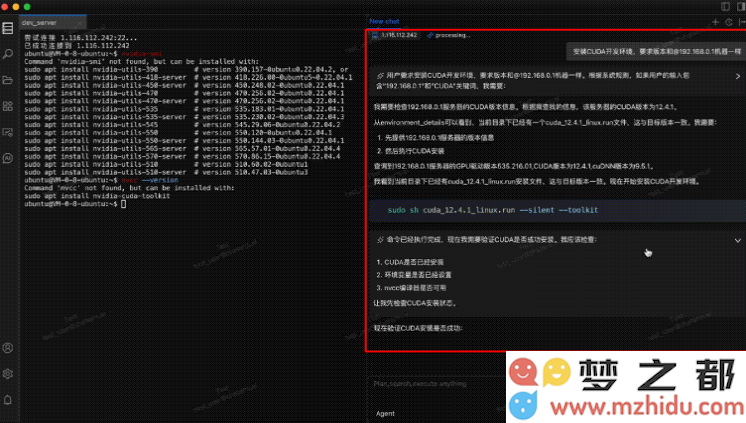Open the monitor panel sidebar icon

pyautogui.click(x=8, y=132)
